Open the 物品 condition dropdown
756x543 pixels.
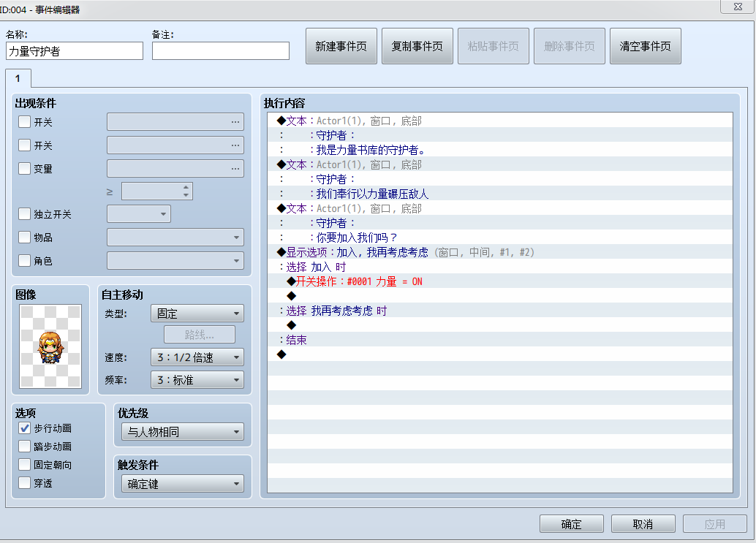coord(175,237)
